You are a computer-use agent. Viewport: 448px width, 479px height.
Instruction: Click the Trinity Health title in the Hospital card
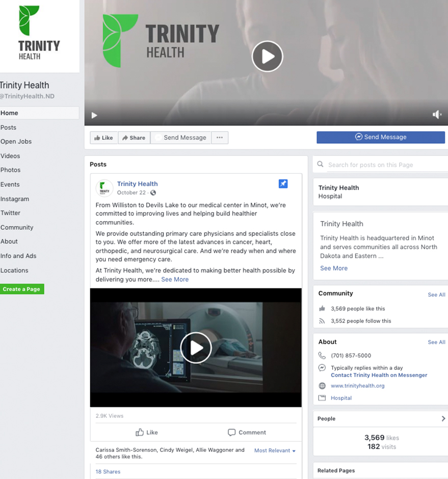(338, 188)
